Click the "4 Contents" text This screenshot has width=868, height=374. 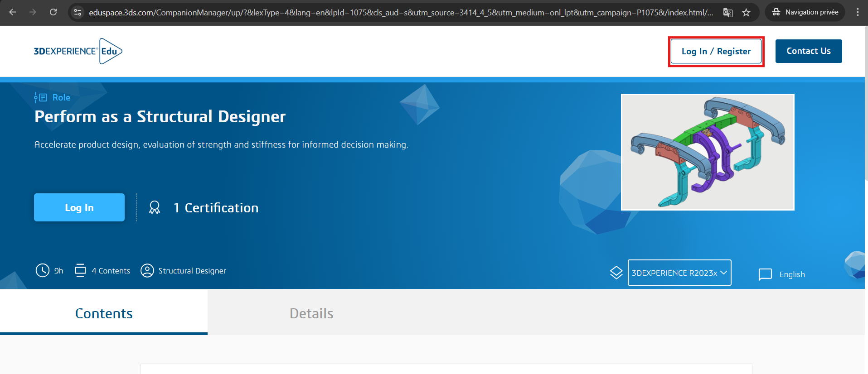click(111, 271)
